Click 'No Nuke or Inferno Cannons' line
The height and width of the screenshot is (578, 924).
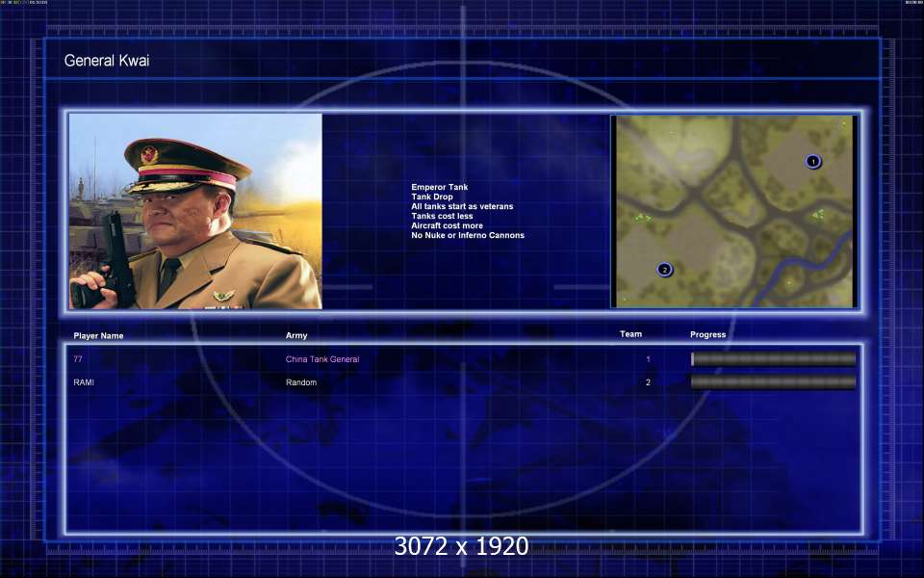(468, 235)
